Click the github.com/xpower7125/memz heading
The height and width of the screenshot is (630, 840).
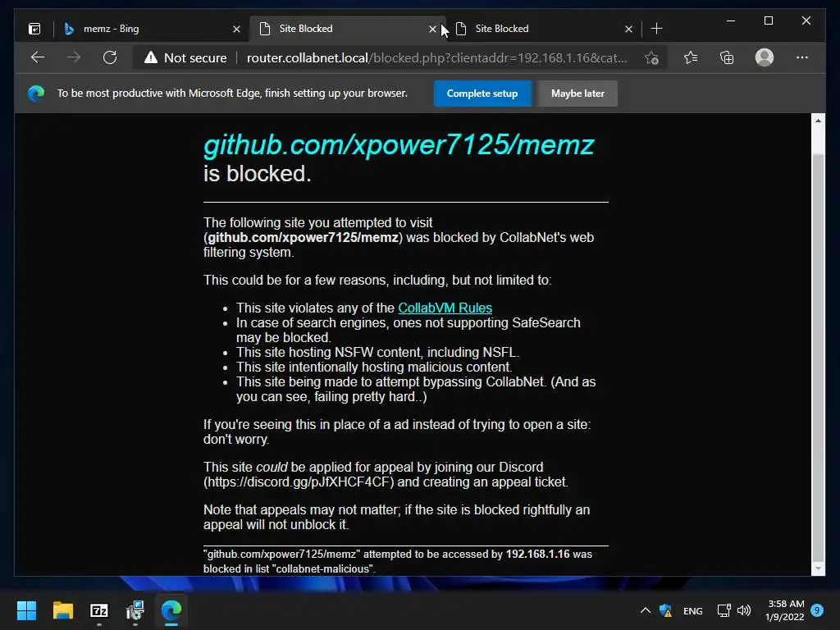point(399,144)
